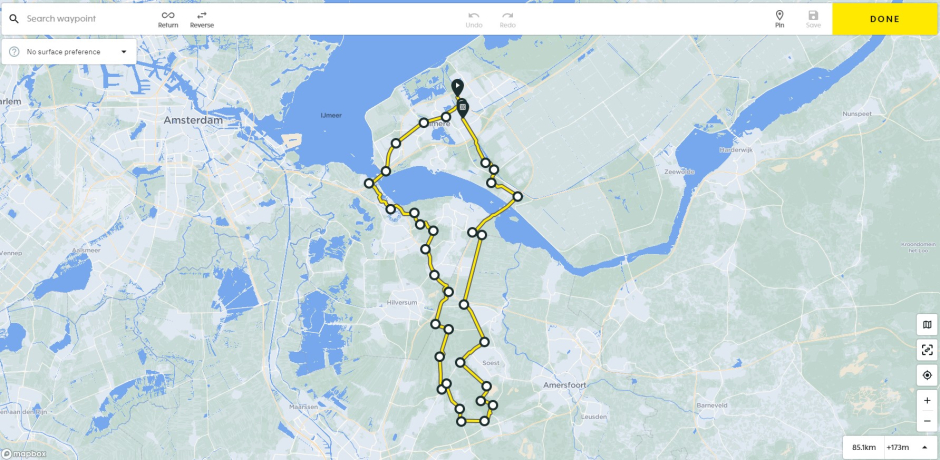The image size is (940, 460).
Task: Open the surface preference dropdown
Action: coord(70,52)
